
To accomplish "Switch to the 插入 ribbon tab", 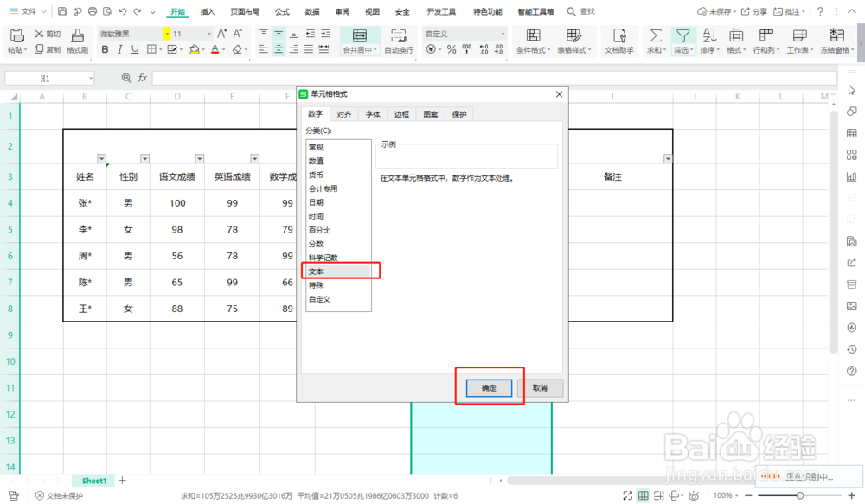I will point(206,11).
